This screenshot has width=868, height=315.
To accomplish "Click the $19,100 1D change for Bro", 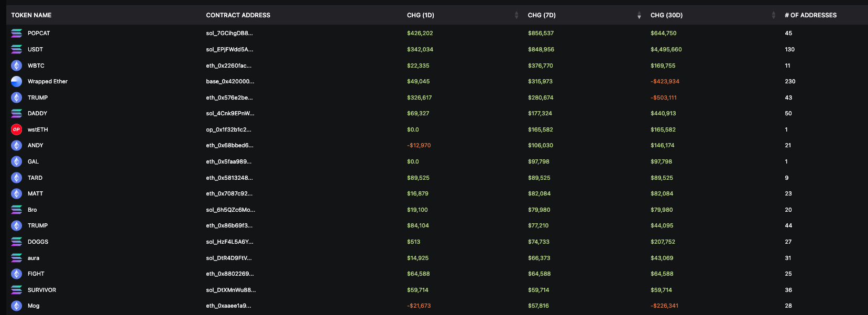I will pyautogui.click(x=417, y=210).
